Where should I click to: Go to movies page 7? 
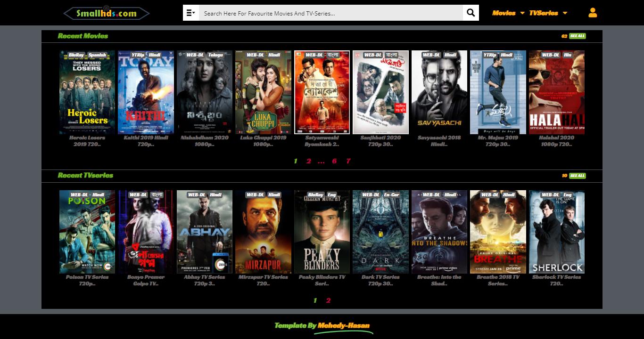coord(348,161)
